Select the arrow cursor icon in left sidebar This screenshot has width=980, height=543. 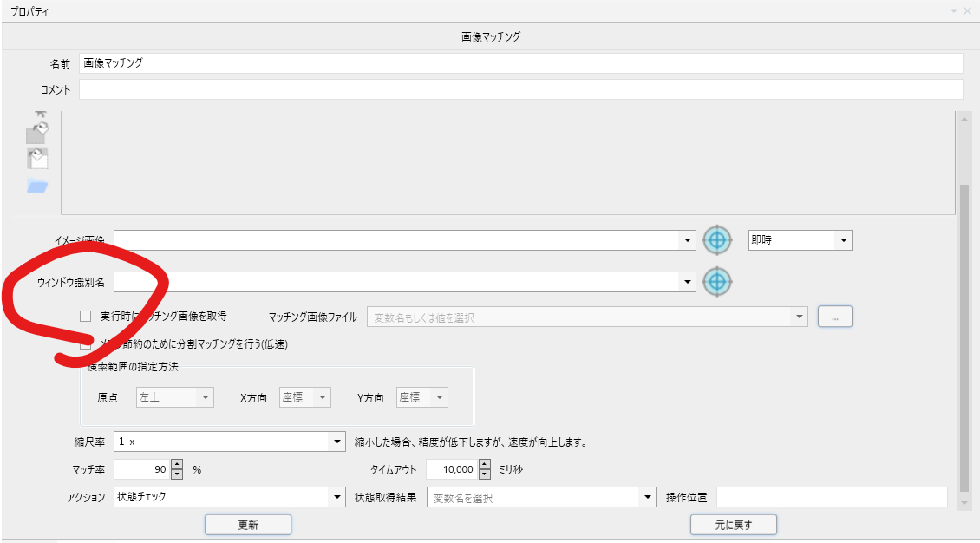point(40,113)
